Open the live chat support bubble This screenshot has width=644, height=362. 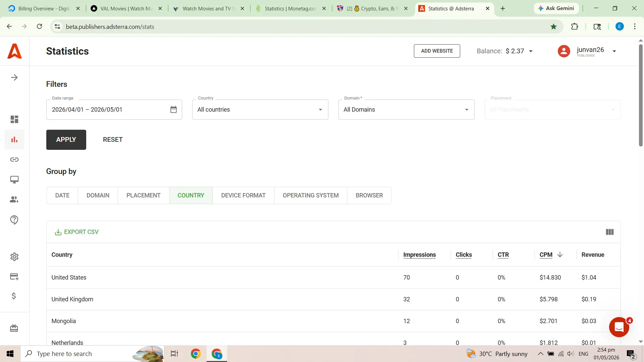[619, 327]
